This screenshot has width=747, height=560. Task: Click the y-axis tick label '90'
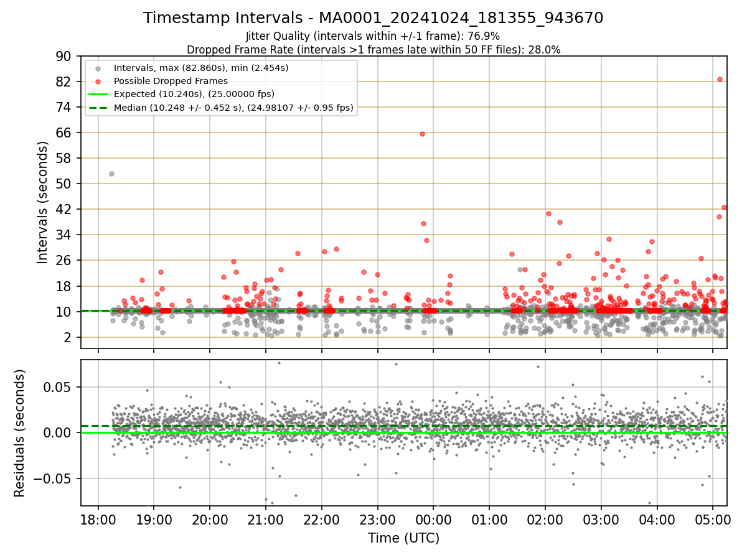point(65,56)
